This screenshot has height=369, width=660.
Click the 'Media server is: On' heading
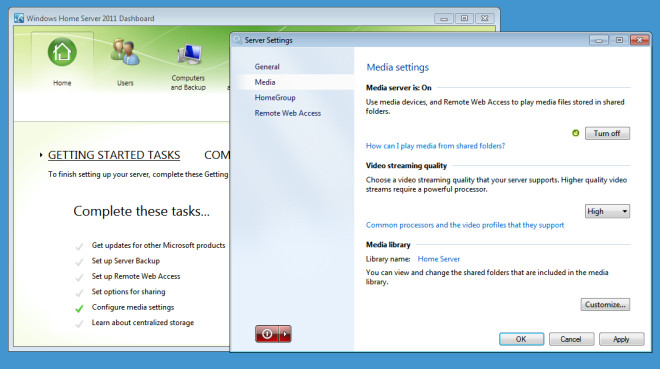click(399, 88)
